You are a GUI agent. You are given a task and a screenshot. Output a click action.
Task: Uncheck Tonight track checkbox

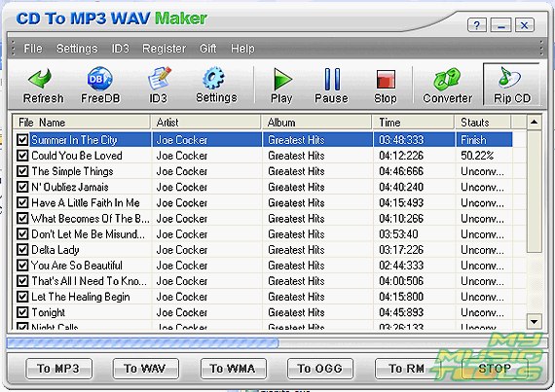coord(22,312)
